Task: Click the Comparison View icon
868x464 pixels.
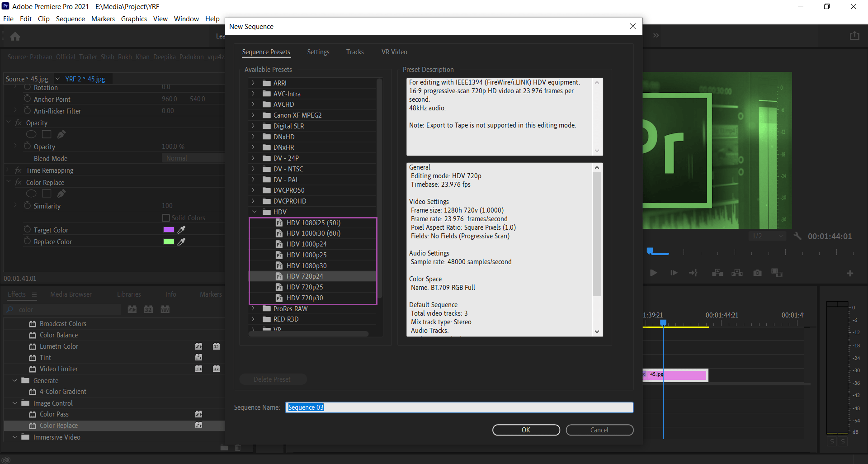Action: [x=777, y=273]
